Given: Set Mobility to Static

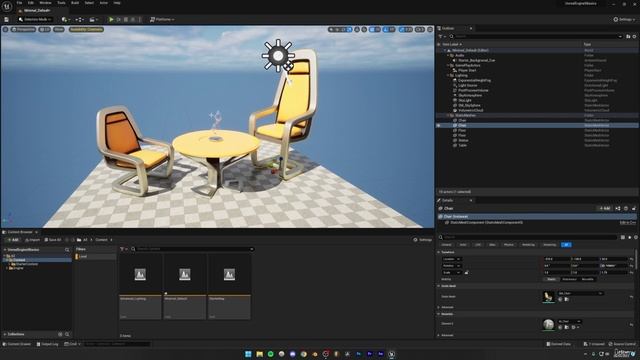Looking at the screenshot, I should click(551, 279).
